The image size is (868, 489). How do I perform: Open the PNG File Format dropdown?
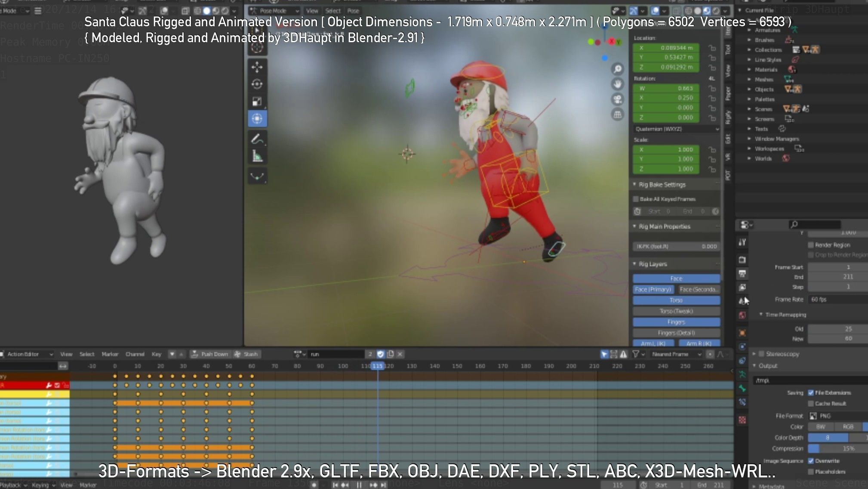(x=838, y=416)
